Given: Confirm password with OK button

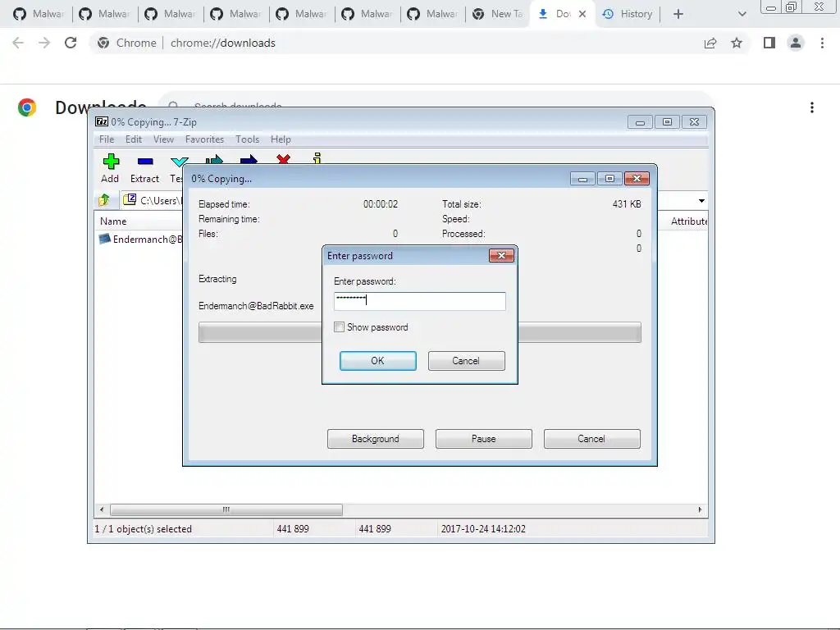Looking at the screenshot, I should click(x=377, y=361).
